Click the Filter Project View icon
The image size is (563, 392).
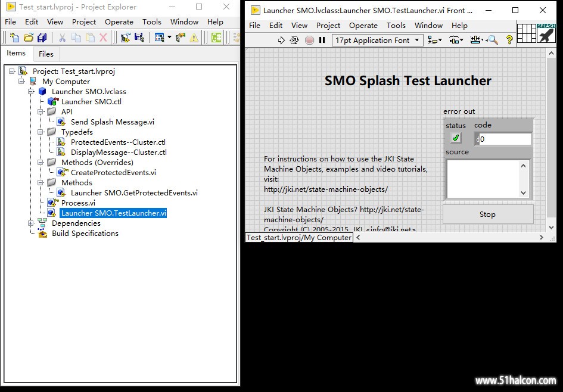pyautogui.click(x=159, y=38)
